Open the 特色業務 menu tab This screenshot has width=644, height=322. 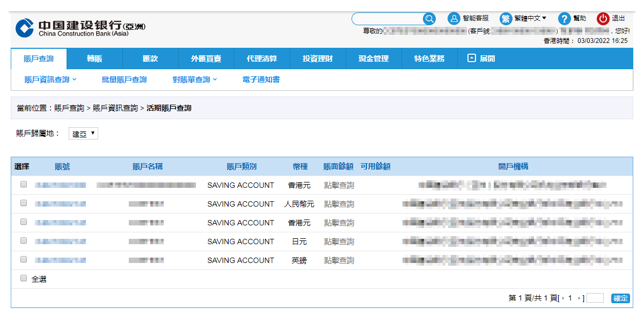[x=429, y=58]
